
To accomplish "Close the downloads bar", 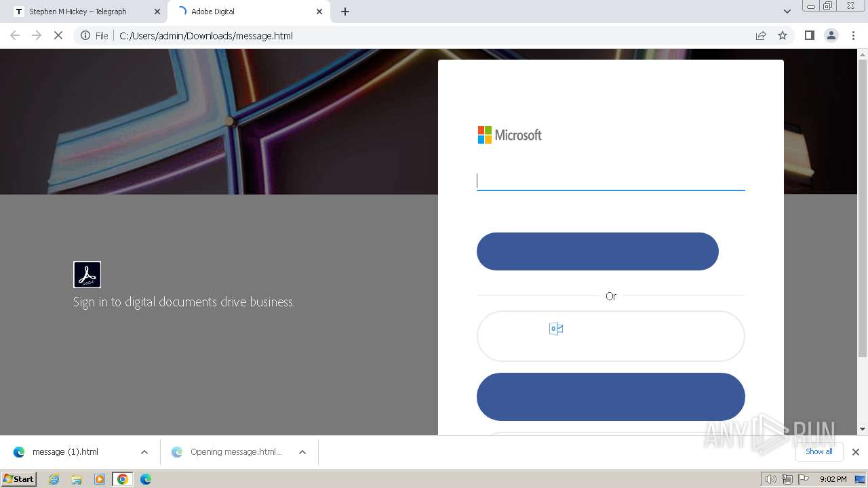I will pos(856,452).
